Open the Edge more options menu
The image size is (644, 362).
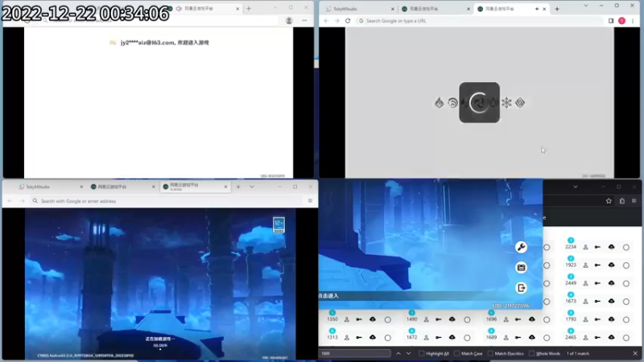(x=304, y=21)
